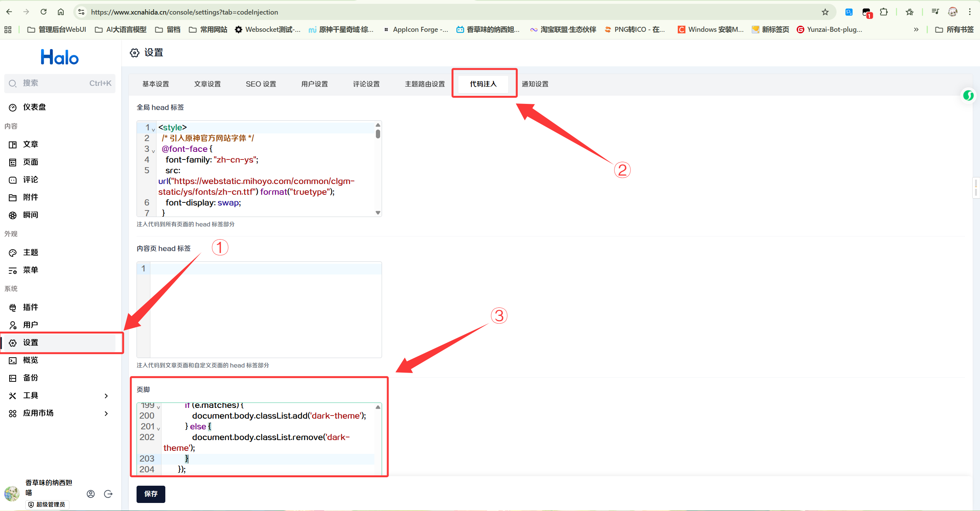
Task: Collapse fold arrow at line 201
Action: click(158, 429)
